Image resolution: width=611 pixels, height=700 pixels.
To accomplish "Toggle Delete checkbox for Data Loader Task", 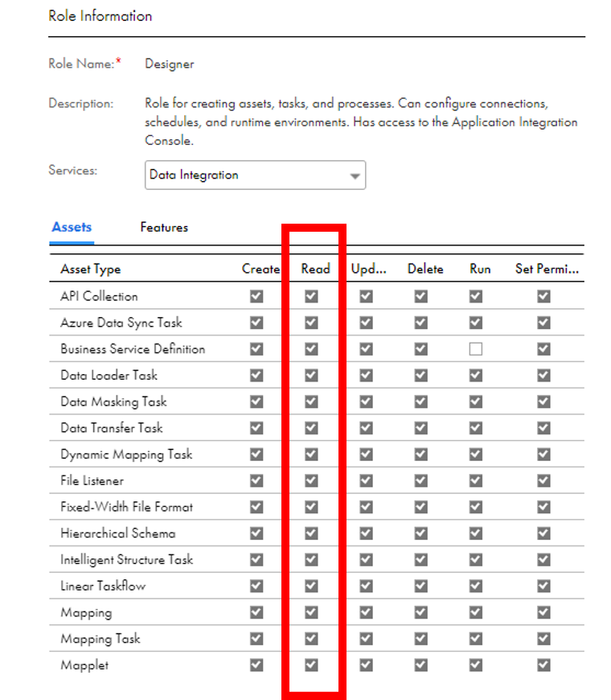I will pos(420,376).
